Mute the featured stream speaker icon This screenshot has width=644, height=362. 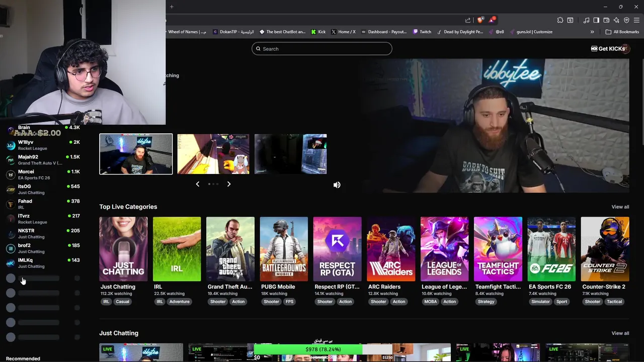click(337, 185)
